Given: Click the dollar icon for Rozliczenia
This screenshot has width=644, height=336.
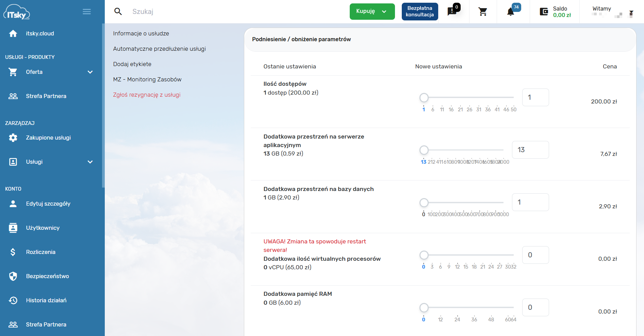Looking at the screenshot, I should (x=13, y=252).
